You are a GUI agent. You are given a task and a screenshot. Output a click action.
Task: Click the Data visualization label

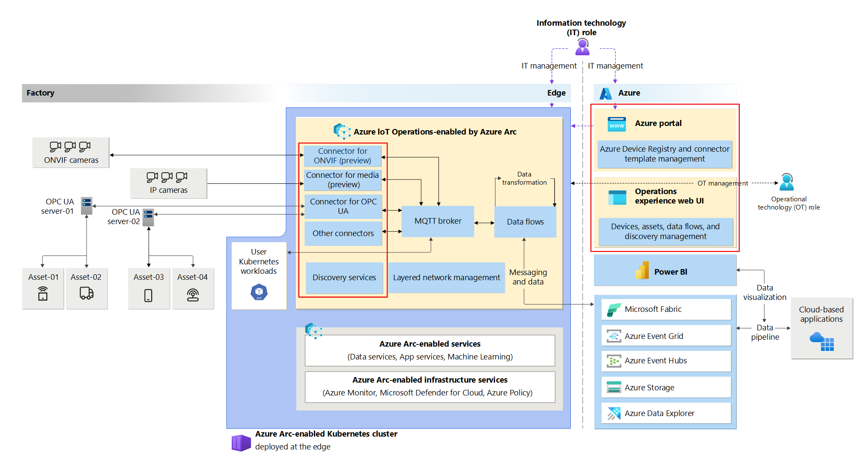[765, 293]
